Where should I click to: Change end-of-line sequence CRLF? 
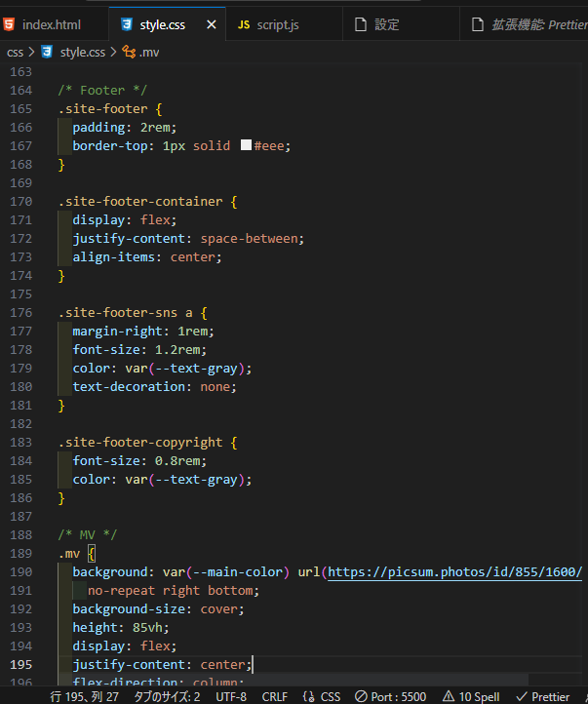pos(275,697)
